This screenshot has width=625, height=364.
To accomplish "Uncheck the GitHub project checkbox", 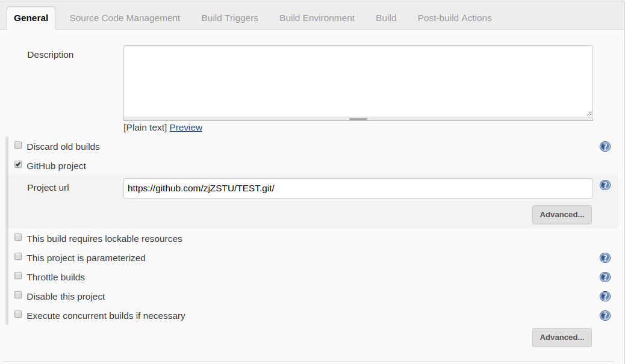I will 18,165.
